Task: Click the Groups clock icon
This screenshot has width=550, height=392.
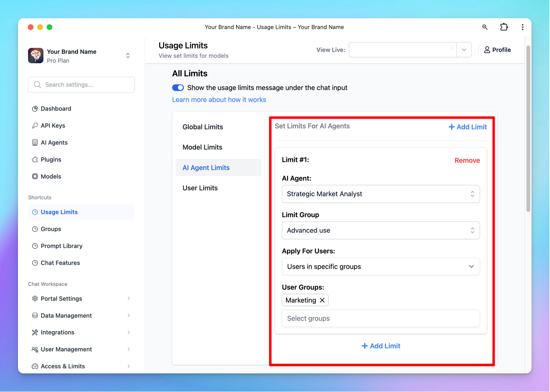Action: click(35, 229)
